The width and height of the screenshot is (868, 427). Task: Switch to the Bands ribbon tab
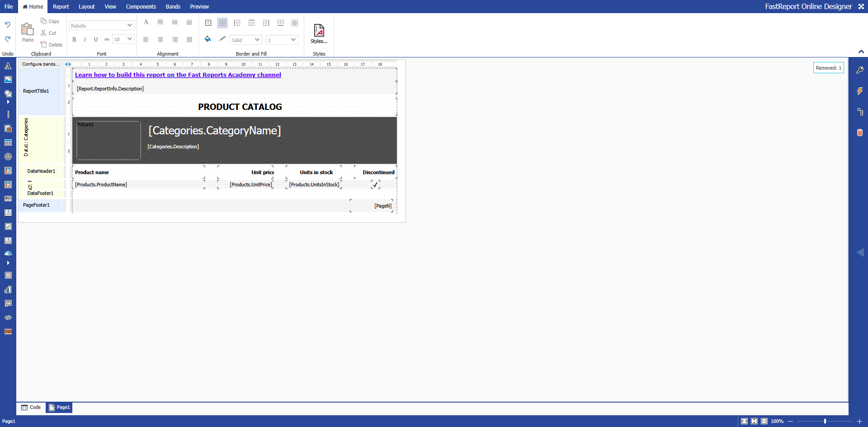pos(173,6)
